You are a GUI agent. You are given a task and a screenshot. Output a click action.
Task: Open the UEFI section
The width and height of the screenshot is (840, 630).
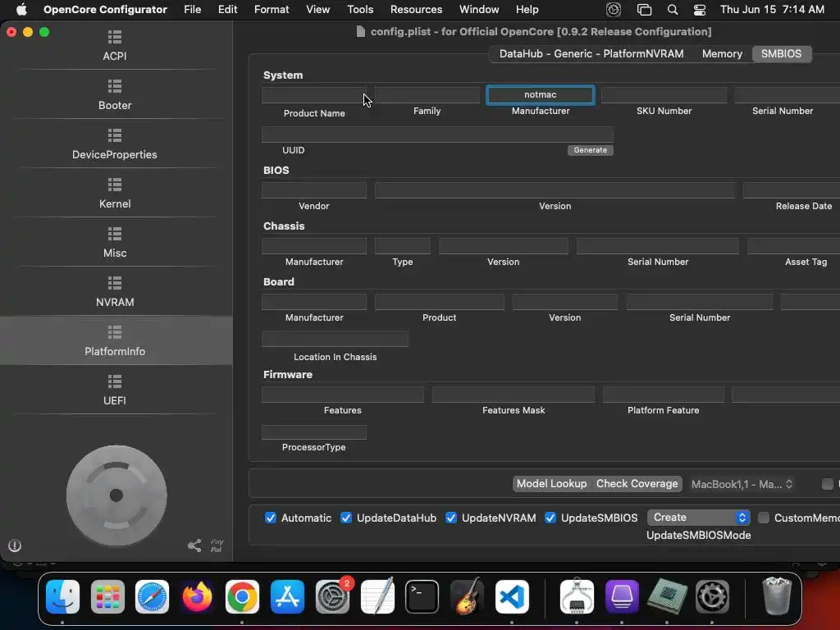[115, 390]
